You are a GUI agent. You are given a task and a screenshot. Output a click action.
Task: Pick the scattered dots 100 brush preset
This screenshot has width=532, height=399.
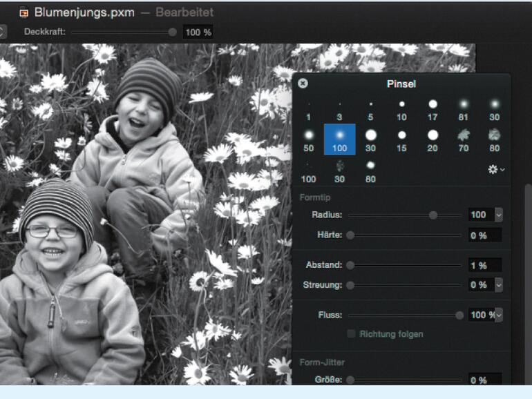(x=308, y=171)
